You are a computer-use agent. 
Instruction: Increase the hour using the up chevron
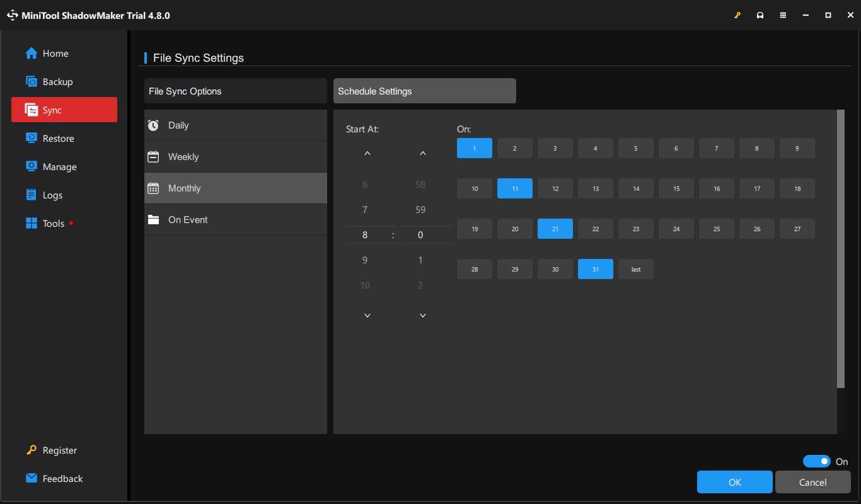coord(367,152)
